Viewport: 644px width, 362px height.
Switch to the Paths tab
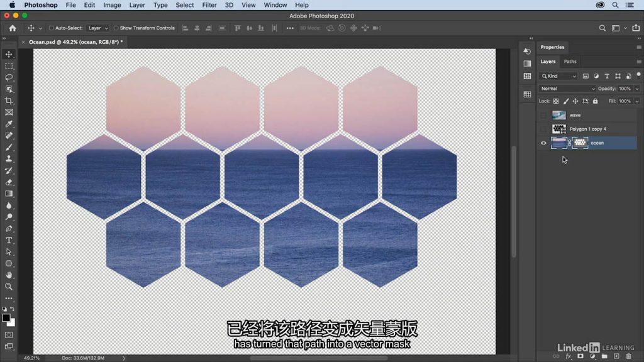(x=570, y=62)
